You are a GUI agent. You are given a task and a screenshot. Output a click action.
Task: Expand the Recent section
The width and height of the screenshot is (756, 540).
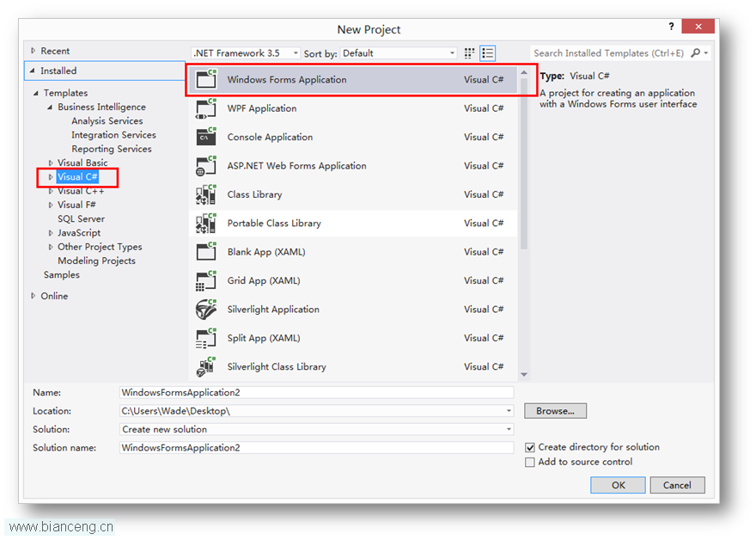[x=33, y=51]
